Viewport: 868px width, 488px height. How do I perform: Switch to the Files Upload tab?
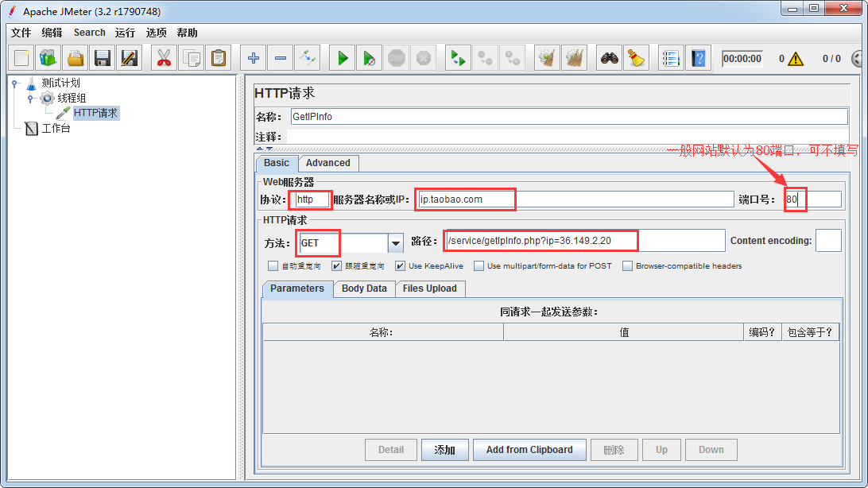point(429,289)
